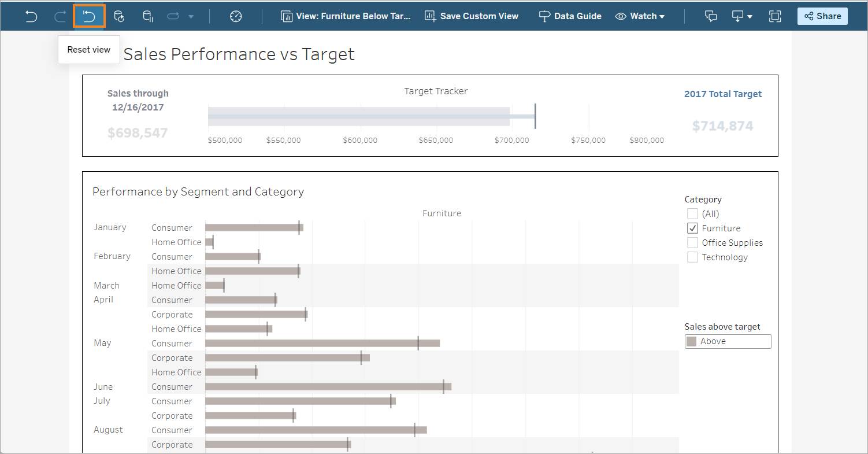
Task: Enter full screen mode icon
Action: 775,16
